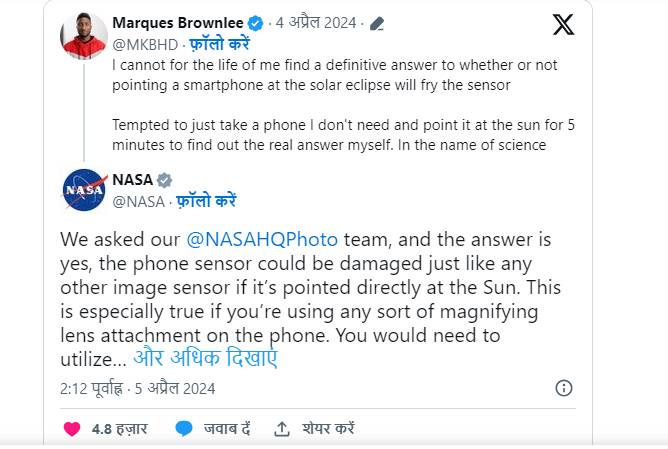Click NASA's grey verified badge
The image size is (668, 449).
tap(165, 180)
